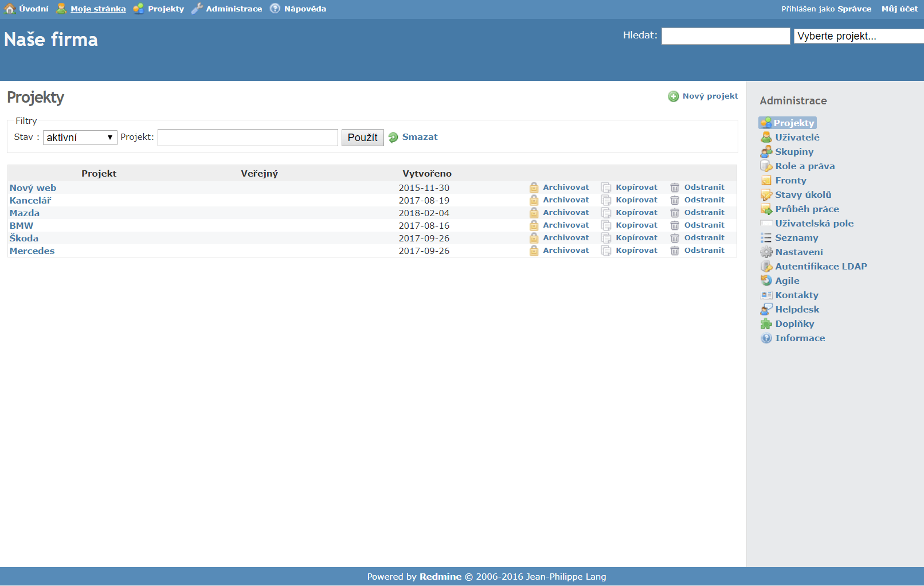
Task: Click the Helpdesk icon in the sidebar
Action: [x=766, y=309]
